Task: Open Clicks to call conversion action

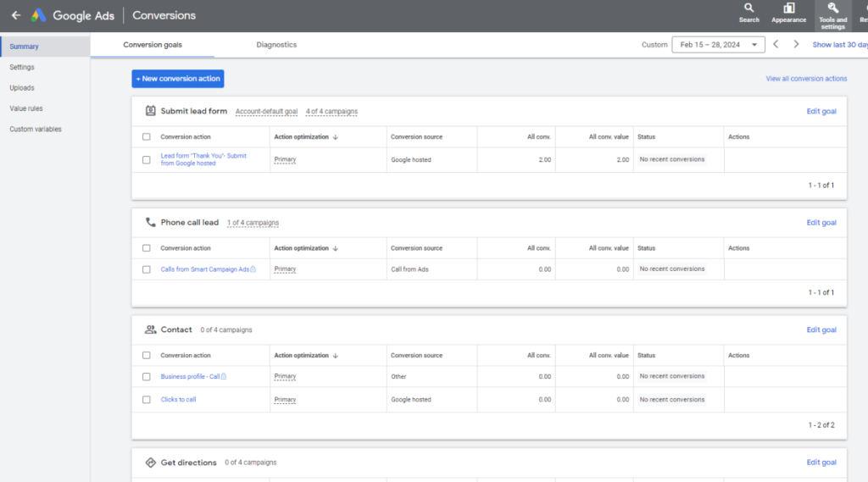Action: (x=178, y=400)
